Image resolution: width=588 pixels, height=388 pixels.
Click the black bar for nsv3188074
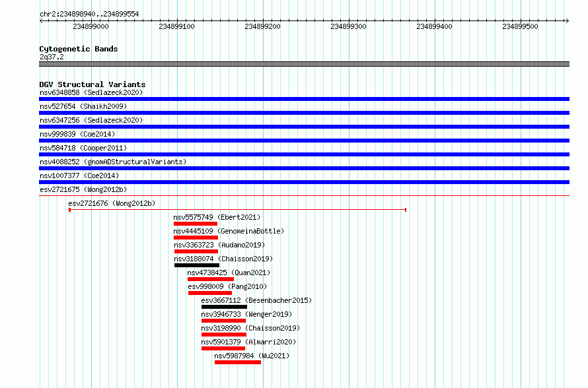(197, 265)
